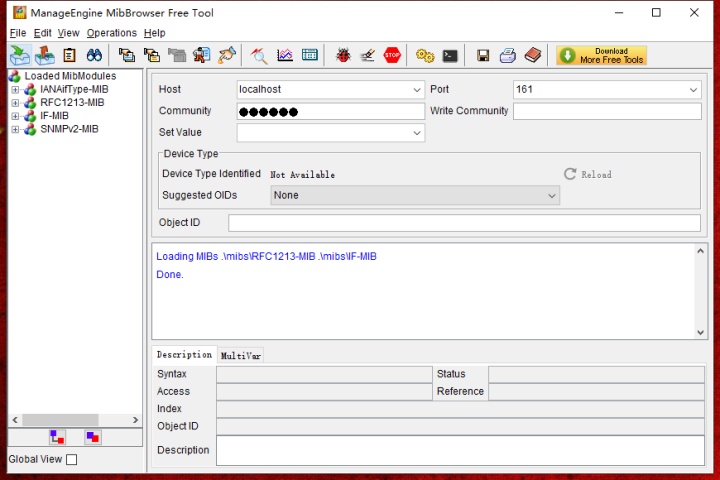Click in the Write Community field
The width and height of the screenshot is (720, 480).
point(607,112)
